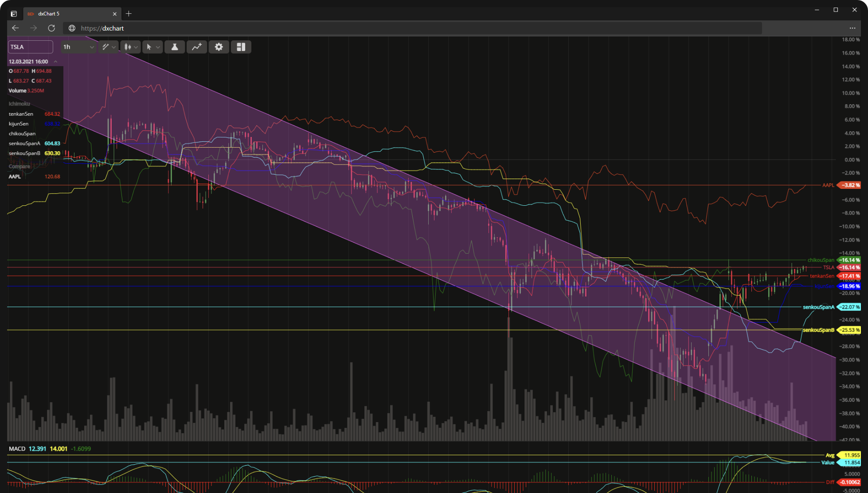Click the flask-shaped chart tool icon
The image size is (868, 493).
pyautogui.click(x=175, y=47)
